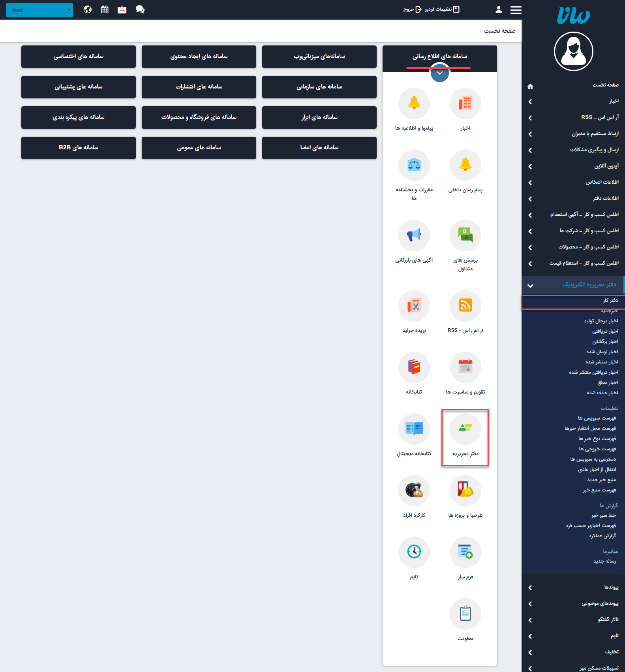Open the فرم ساز form builder icon
Viewport: 625px width, 672px height.
pyautogui.click(x=465, y=552)
